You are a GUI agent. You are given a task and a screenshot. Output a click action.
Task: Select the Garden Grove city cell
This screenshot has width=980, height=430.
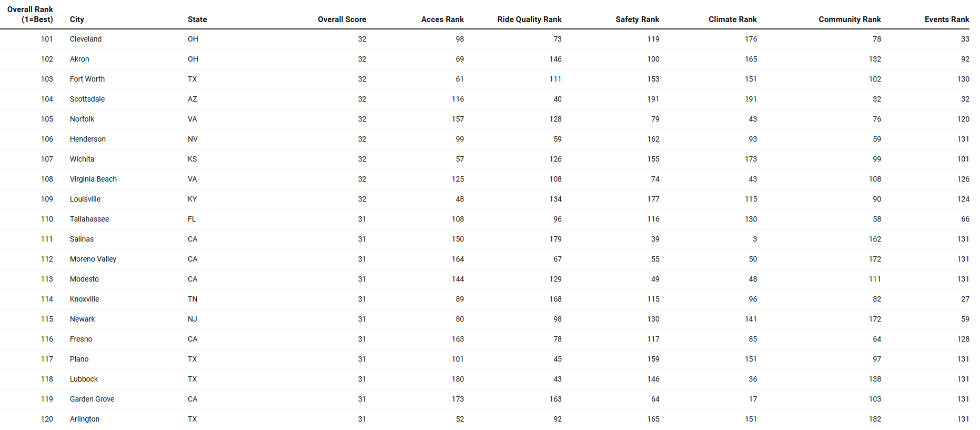pos(92,399)
